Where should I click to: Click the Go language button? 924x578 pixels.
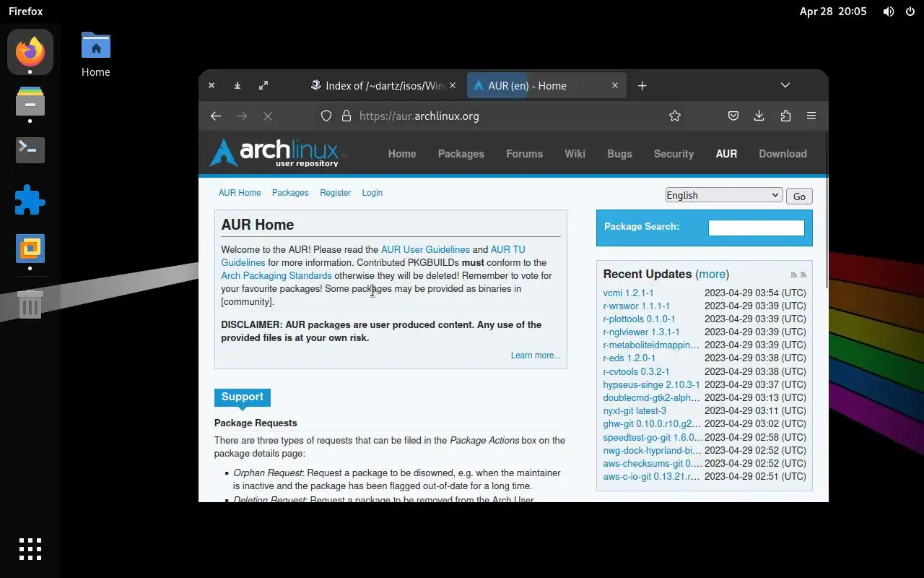click(799, 196)
